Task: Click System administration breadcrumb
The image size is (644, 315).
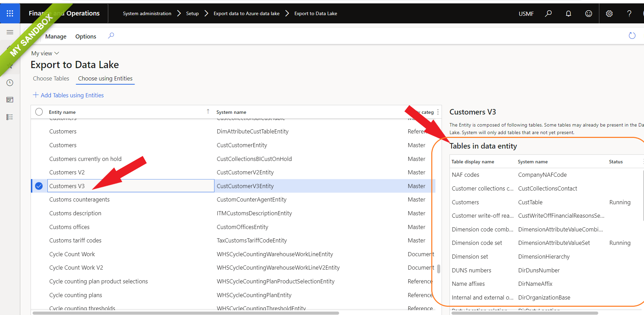Action: point(147,13)
